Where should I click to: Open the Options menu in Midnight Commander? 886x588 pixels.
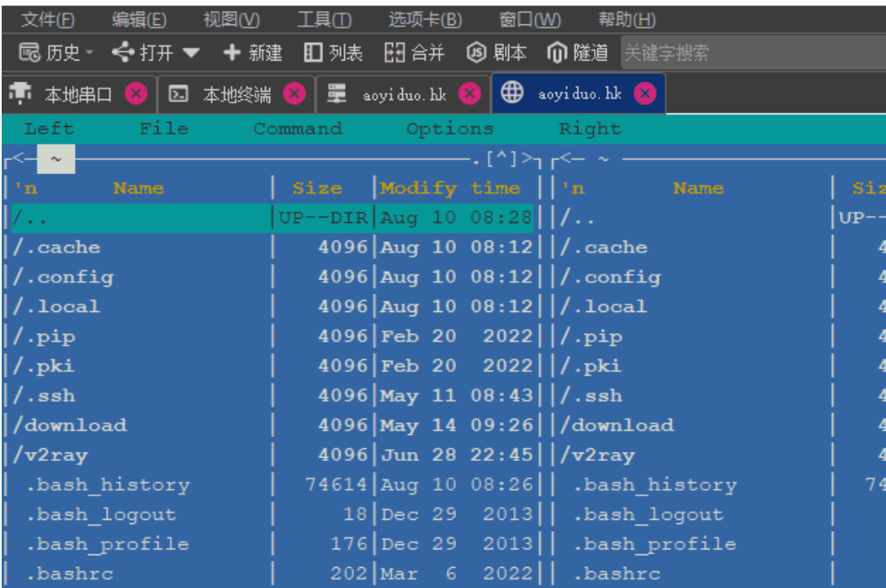point(450,129)
